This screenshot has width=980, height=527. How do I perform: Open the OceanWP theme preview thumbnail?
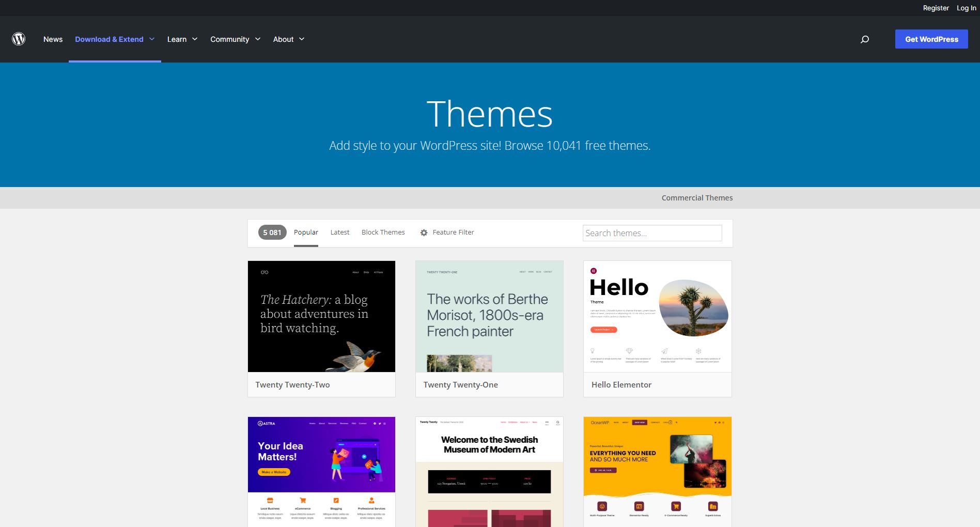coord(657,472)
